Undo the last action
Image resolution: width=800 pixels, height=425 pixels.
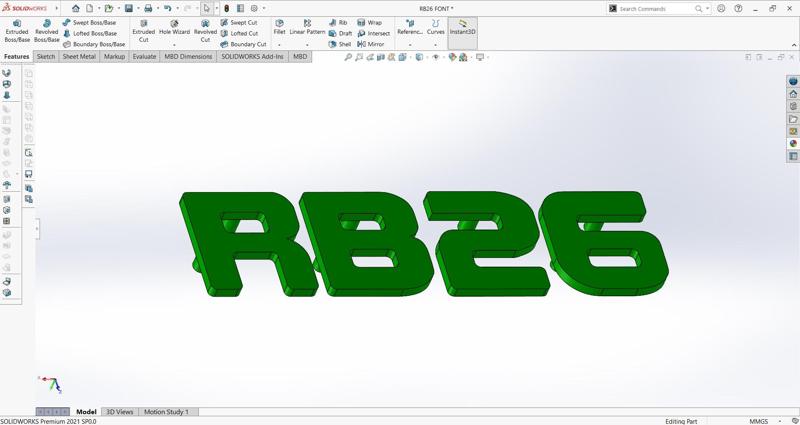point(167,9)
